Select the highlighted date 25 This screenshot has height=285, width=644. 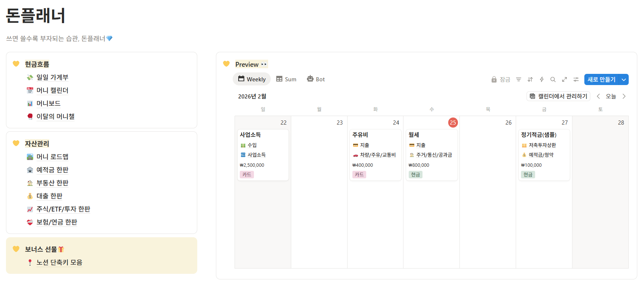tap(453, 122)
